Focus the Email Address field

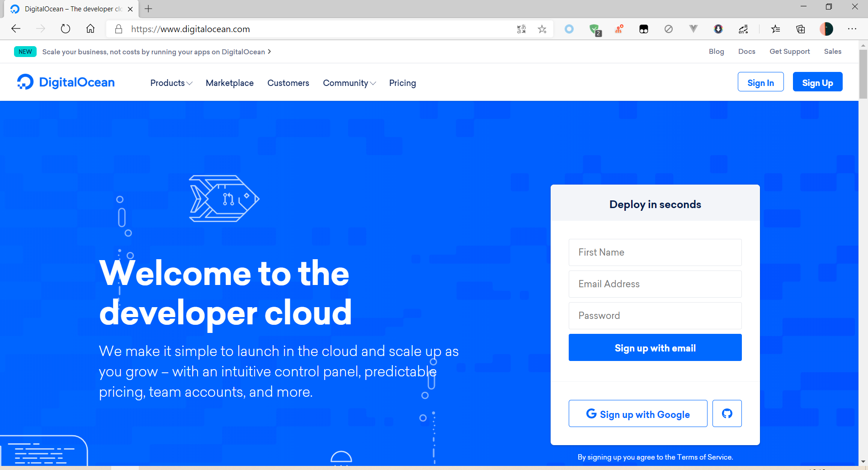[x=655, y=284]
